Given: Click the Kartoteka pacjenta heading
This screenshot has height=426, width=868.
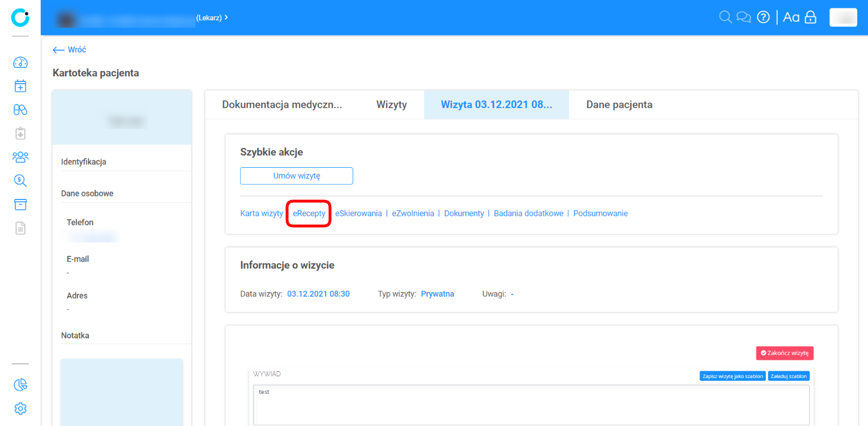Looking at the screenshot, I should (96, 73).
